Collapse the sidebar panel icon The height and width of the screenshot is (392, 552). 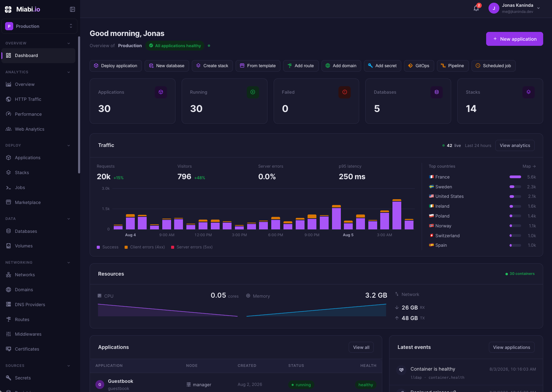[72, 10]
